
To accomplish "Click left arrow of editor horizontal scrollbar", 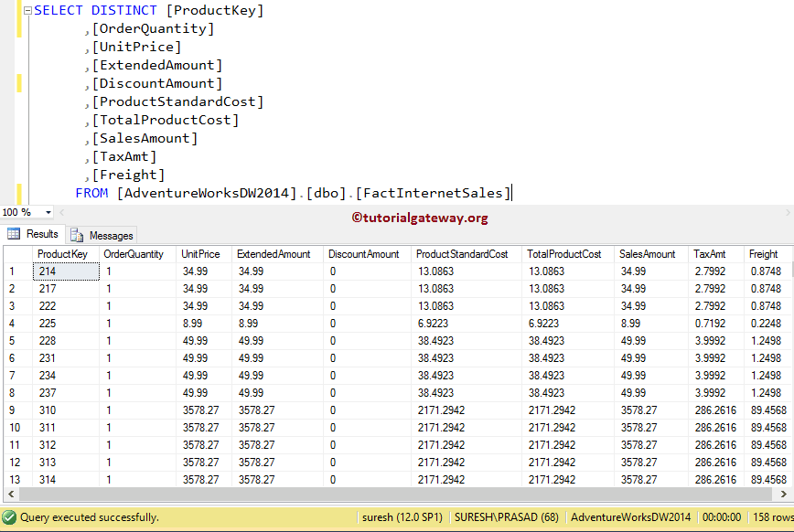I will pyautogui.click(x=61, y=212).
